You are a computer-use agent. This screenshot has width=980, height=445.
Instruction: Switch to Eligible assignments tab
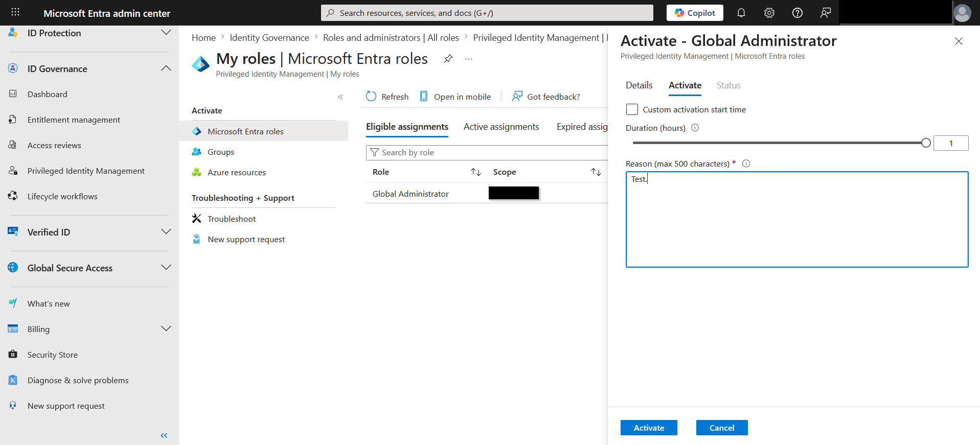tap(407, 127)
